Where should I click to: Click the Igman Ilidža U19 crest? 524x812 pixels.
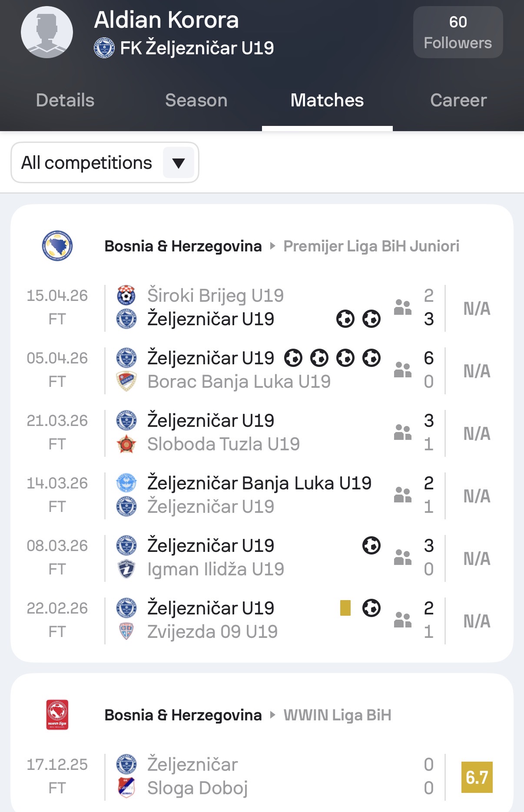click(x=126, y=569)
